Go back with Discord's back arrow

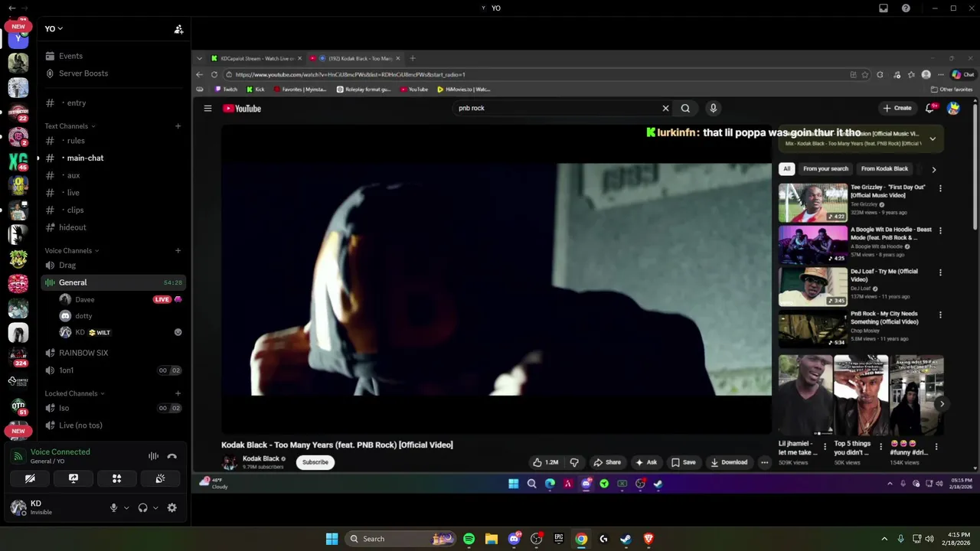pos(11,8)
